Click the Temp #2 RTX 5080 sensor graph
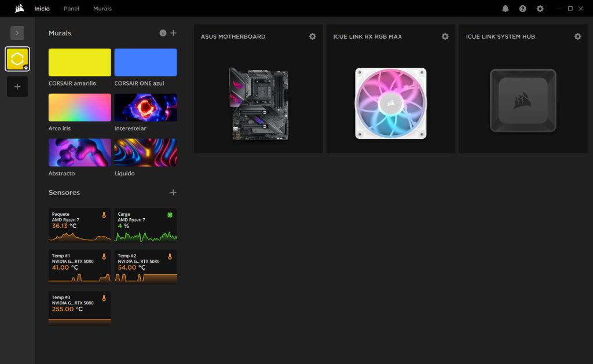The image size is (593, 364). pos(145,278)
